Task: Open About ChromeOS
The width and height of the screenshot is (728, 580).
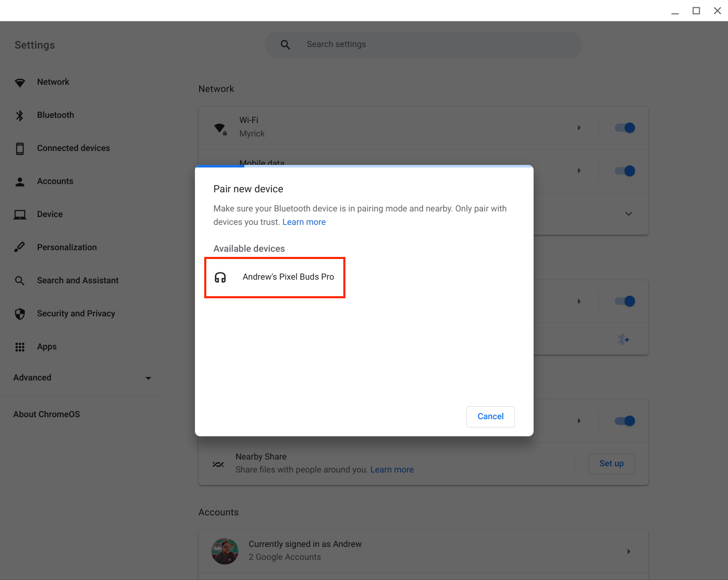Action: [47, 414]
